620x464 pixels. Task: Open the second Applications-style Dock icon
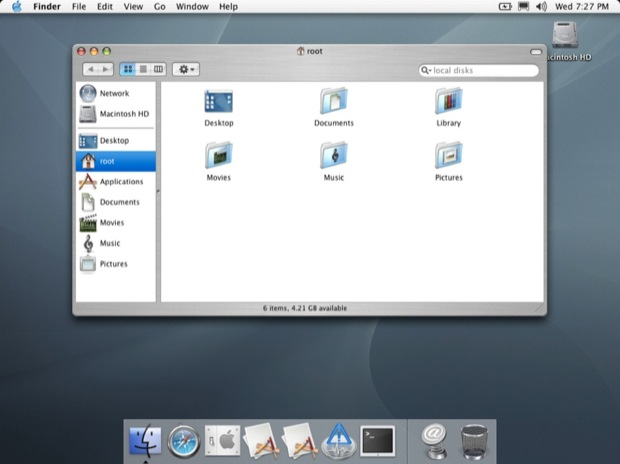300,441
